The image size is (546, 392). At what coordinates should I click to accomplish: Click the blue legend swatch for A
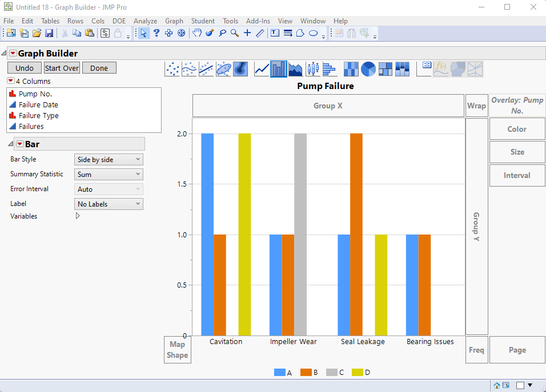pos(280,373)
